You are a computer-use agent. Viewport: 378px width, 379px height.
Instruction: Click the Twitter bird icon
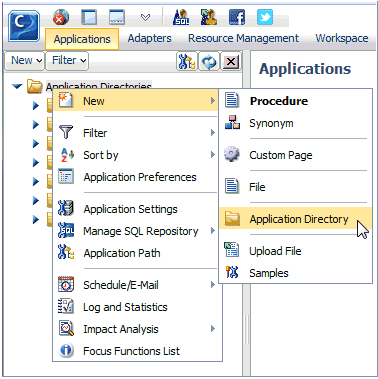265,17
